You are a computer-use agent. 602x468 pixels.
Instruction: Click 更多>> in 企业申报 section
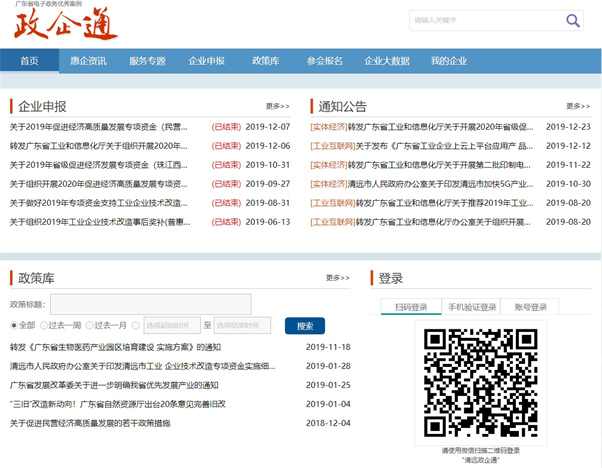click(x=278, y=106)
